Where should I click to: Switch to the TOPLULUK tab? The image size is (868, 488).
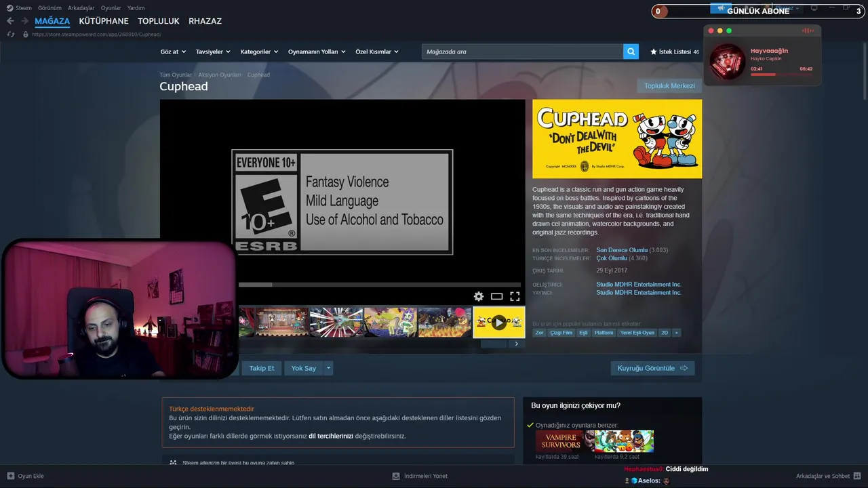point(159,21)
